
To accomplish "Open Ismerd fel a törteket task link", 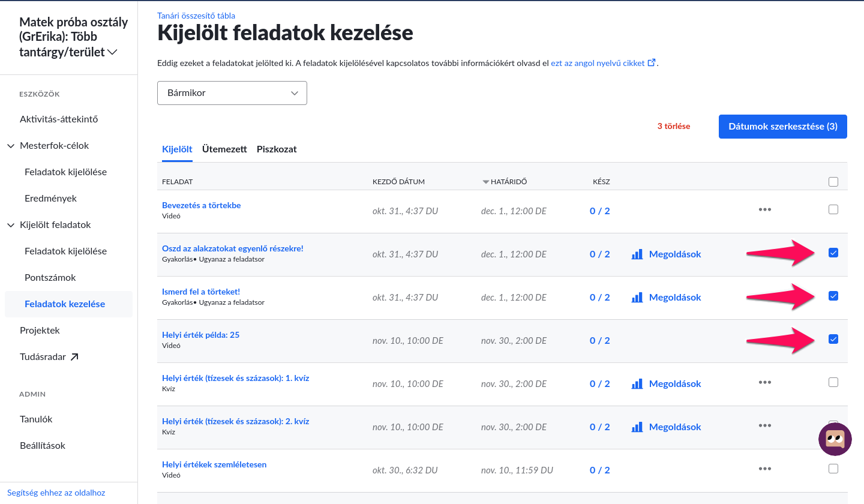I will pyautogui.click(x=201, y=292).
